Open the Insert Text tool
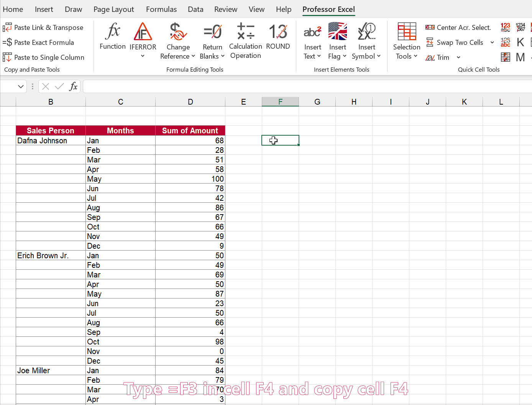 pos(312,36)
